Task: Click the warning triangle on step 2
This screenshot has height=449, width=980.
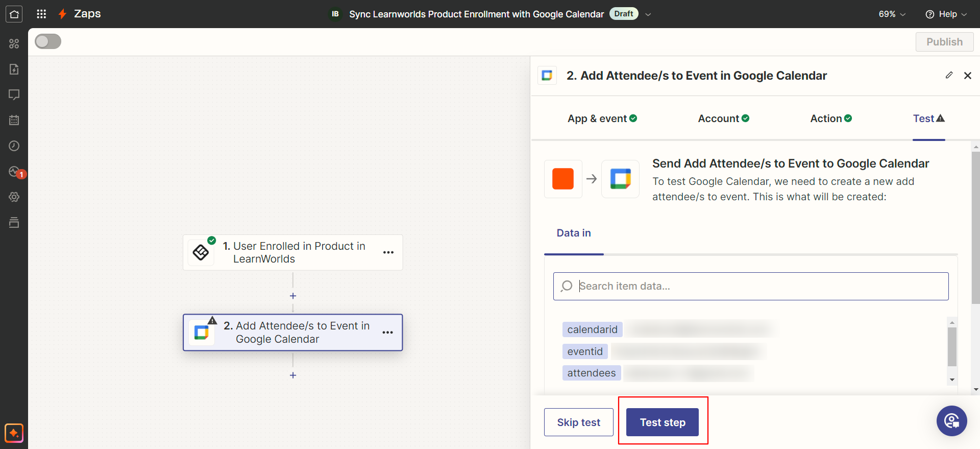Action: (212, 320)
